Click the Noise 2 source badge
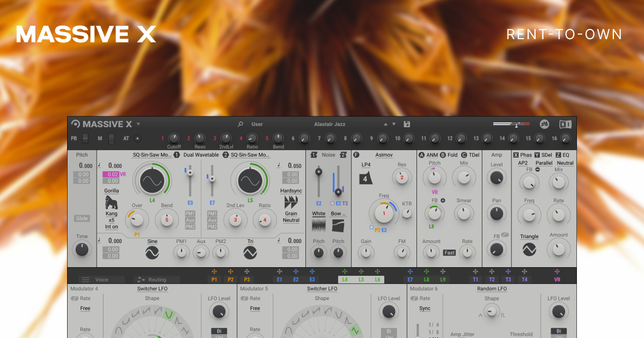 click(343, 155)
